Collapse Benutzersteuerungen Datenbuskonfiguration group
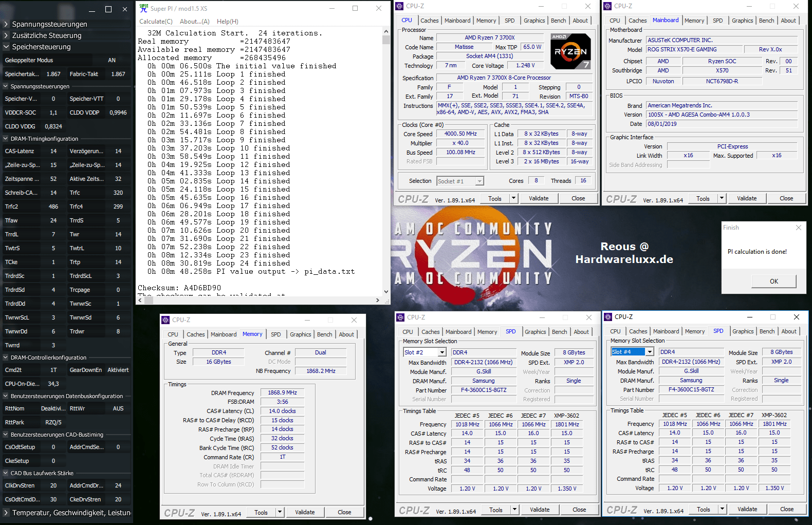The image size is (812, 525). 6,396
